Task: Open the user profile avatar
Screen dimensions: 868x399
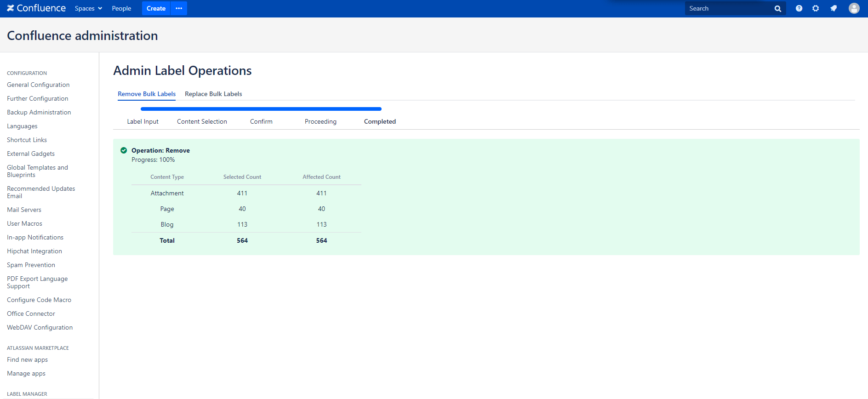Action: [x=854, y=8]
